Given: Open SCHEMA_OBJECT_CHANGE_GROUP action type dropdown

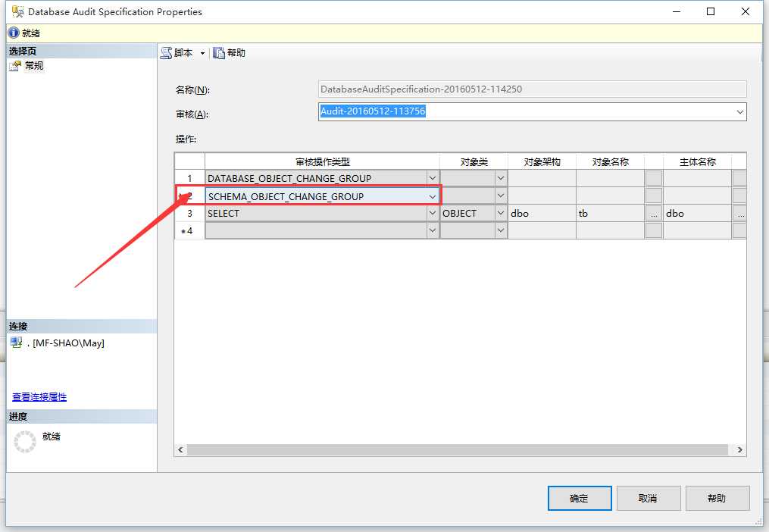Looking at the screenshot, I should click(x=432, y=196).
